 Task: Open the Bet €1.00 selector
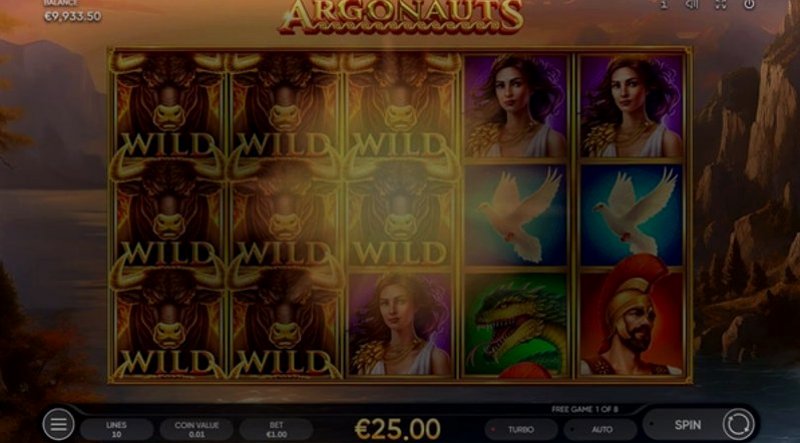coord(276,430)
